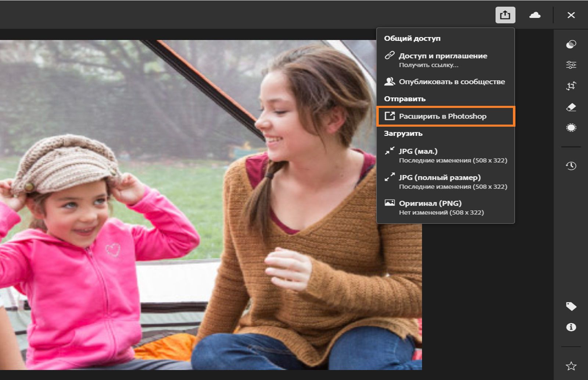Open Доступ и приглашение

[442, 56]
